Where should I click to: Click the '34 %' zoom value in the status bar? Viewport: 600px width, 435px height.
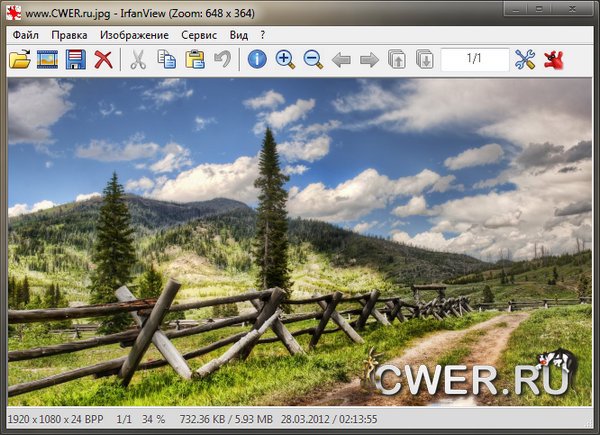[x=153, y=419]
